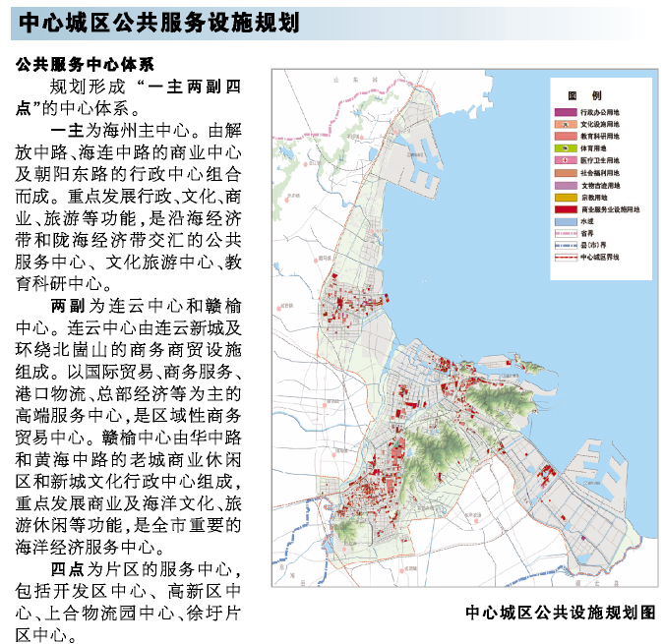
Task: Click the 水域 light blue swatch
Action: [x=567, y=221]
